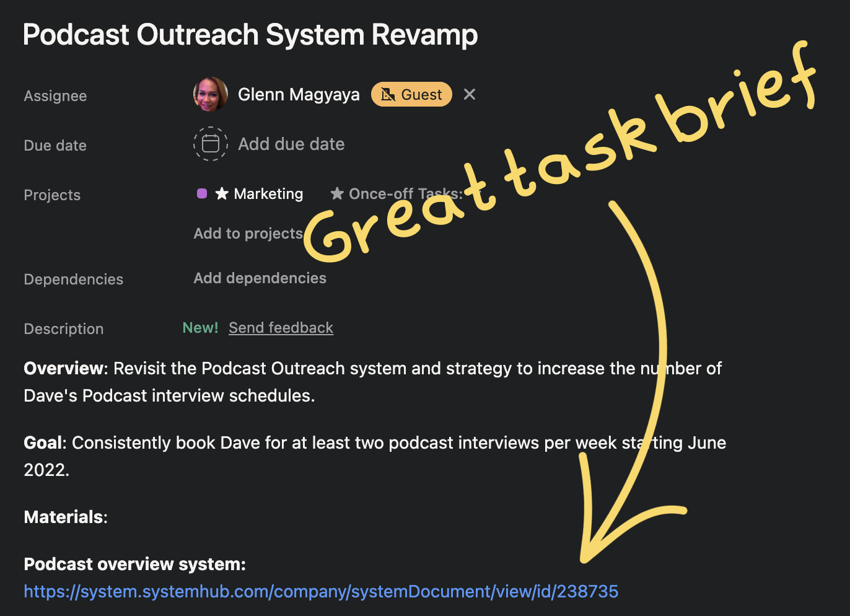Click Add to projects

click(248, 234)
